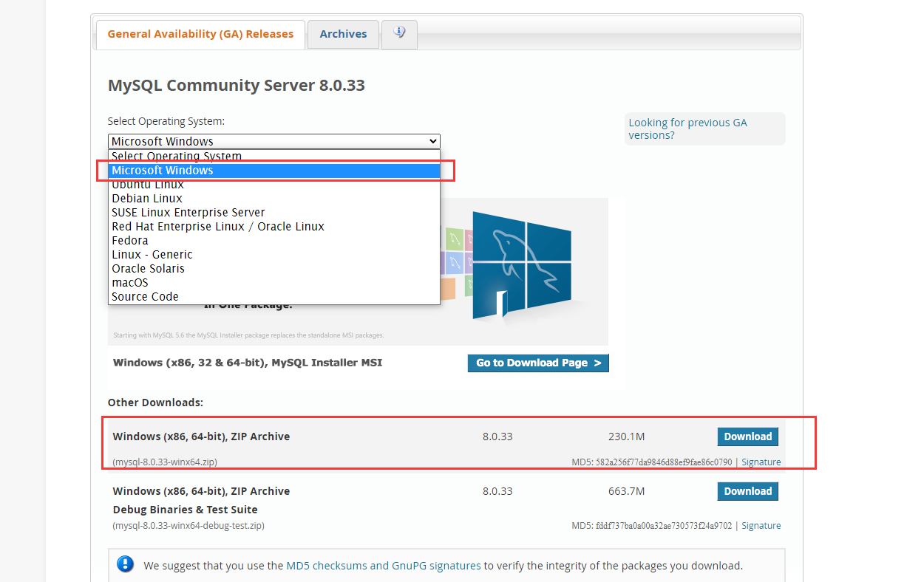Viewport: 924px width, 582px height.
Task: Open Signature link for mysql-8.0.33-winx64.zip
Action: point(761,462)
